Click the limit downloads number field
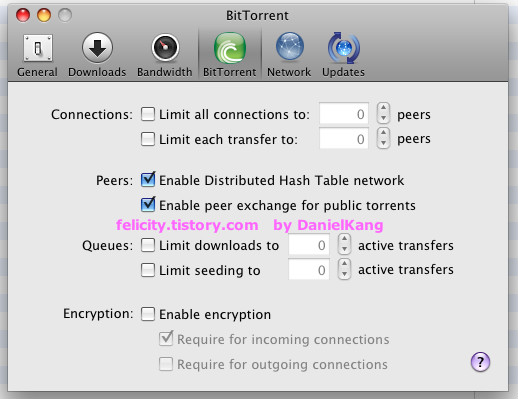518x399 pixels. [x=309, y=245]
